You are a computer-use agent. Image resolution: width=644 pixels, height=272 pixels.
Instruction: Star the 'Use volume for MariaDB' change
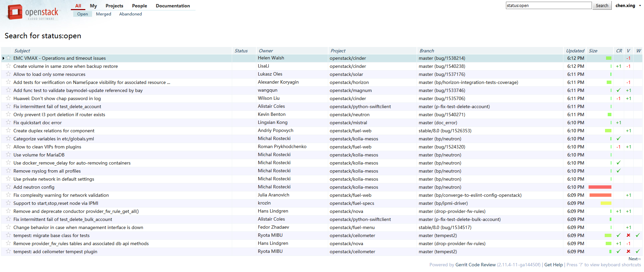point(8,154)
